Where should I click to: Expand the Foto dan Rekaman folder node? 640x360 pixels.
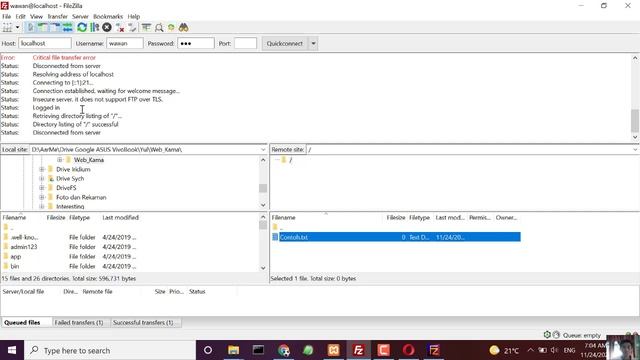point(42,197)
